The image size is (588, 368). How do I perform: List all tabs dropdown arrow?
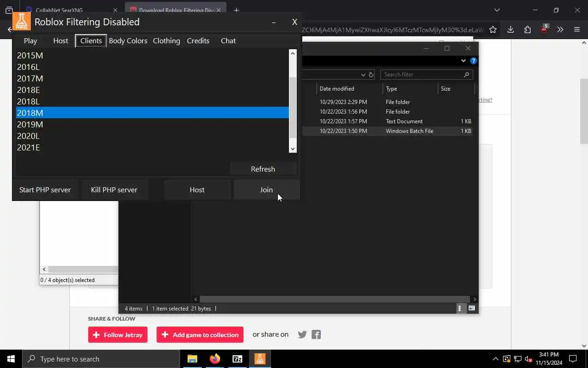click(x=497, y=10)
